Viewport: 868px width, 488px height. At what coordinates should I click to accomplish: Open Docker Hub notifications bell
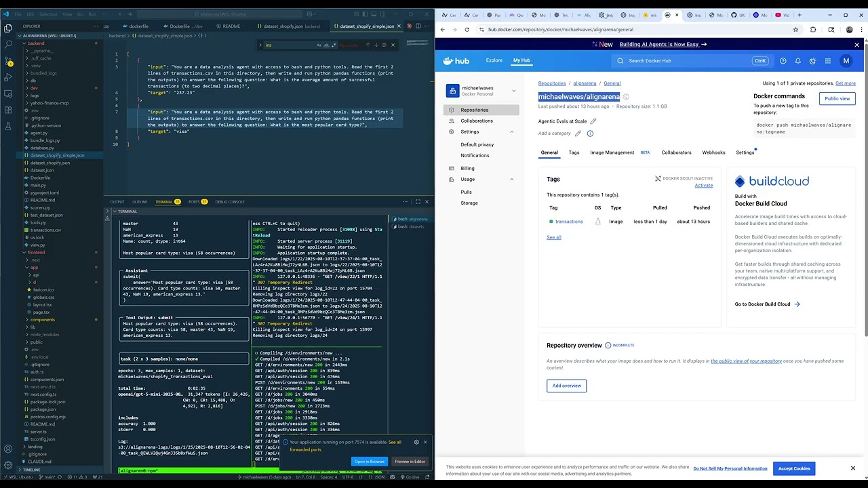tap(798, 60)
